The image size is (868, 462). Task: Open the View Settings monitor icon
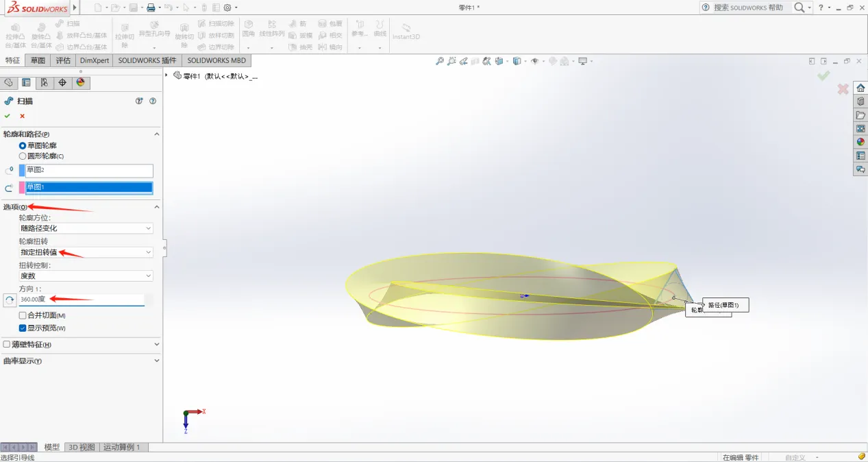[582, 61]
